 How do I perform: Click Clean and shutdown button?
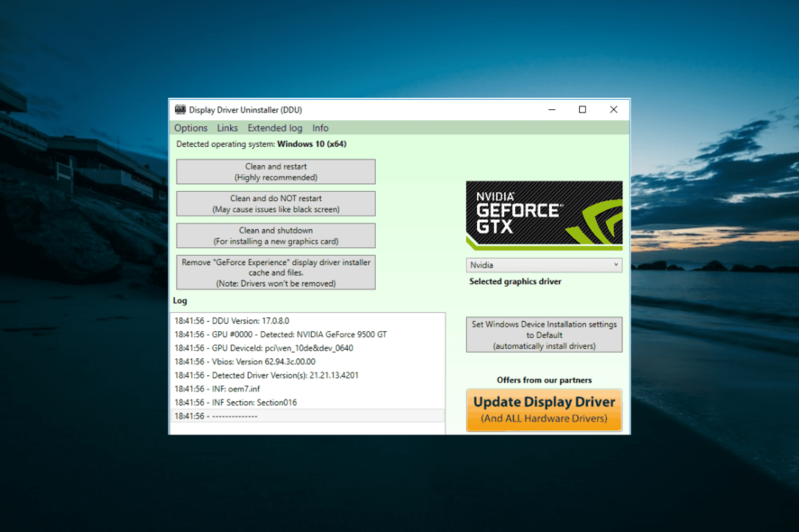[276, 236]
